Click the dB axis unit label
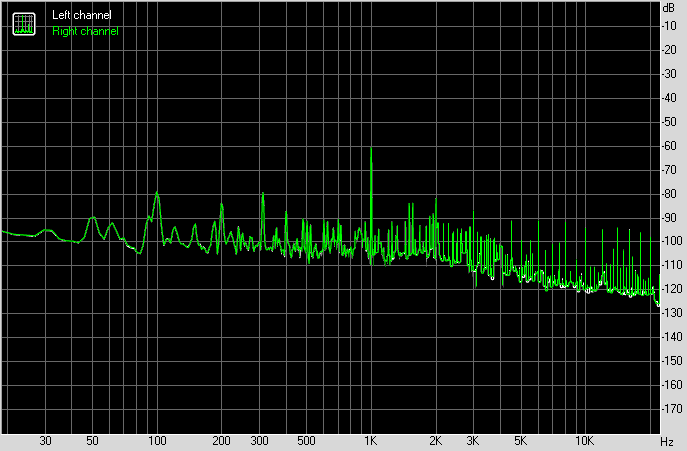This screenshot has width=687, height=451. click(x=669, y=8)
